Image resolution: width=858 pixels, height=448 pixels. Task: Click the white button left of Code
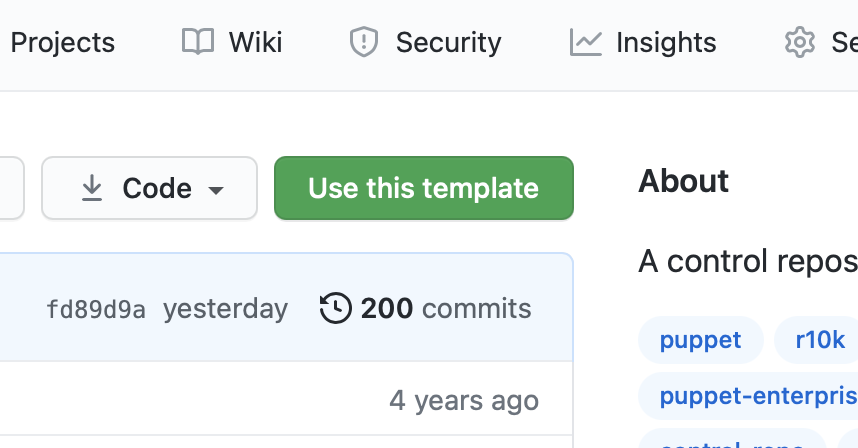10,188
